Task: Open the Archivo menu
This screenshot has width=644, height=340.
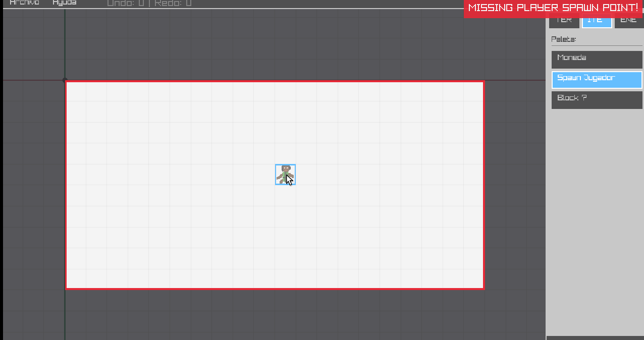Action: click(24, 3)
